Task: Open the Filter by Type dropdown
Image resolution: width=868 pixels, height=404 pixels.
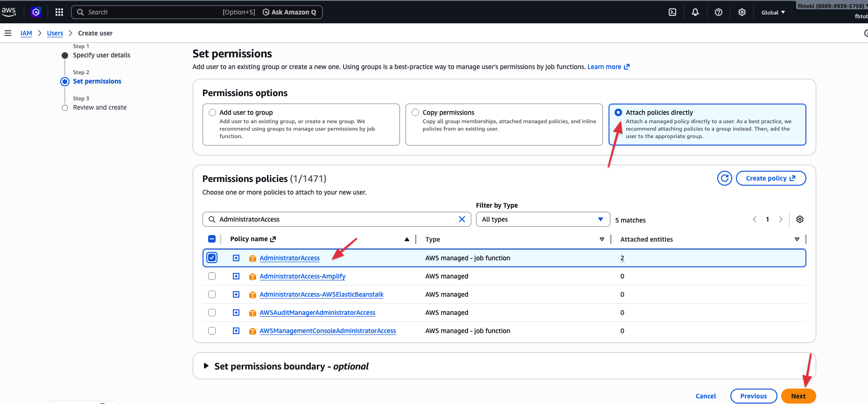Action: (x=542, y=219)
